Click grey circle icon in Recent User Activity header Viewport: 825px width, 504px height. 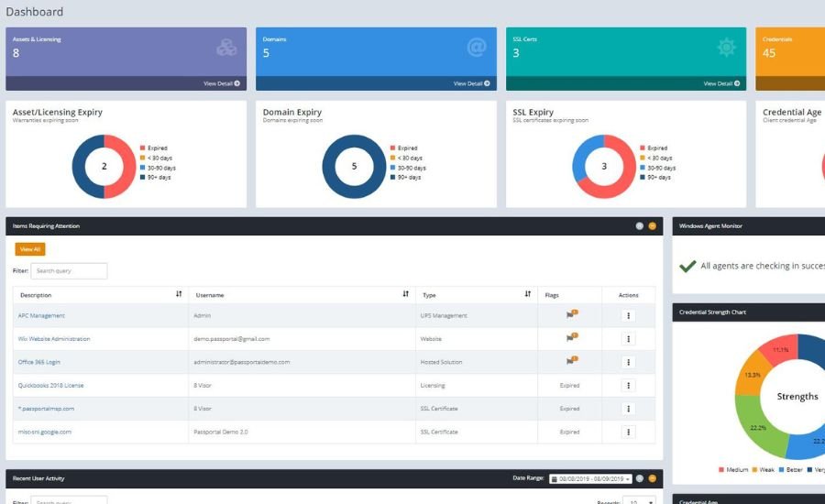[640, 478]
